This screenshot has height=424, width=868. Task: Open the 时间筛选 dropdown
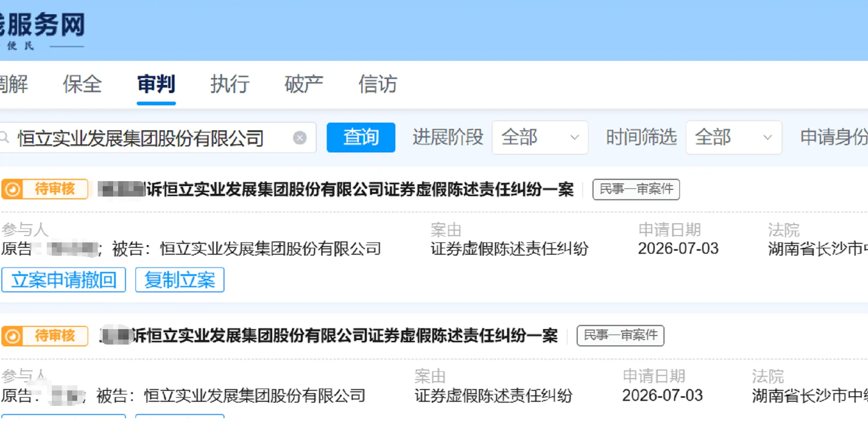pos(733,137)
